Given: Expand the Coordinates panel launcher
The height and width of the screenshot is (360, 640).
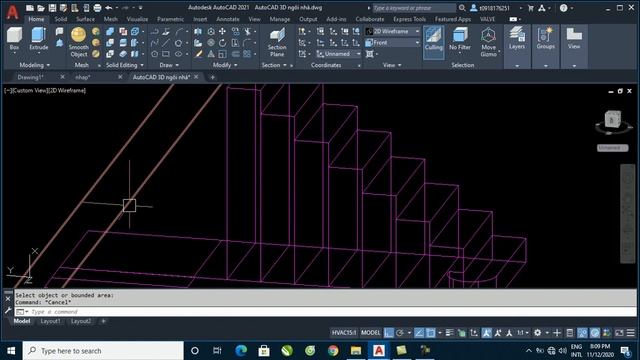Looking at the screenshot, I should (x=359, y=65).
